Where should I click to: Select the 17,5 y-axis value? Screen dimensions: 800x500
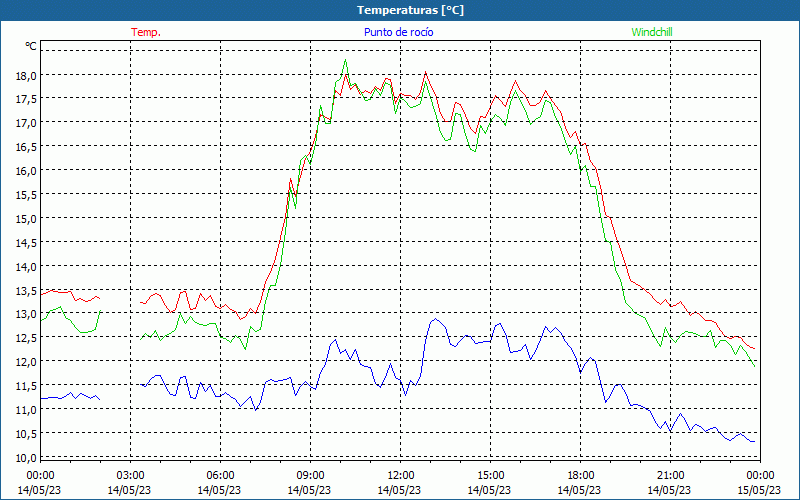[x=26, y=99]
